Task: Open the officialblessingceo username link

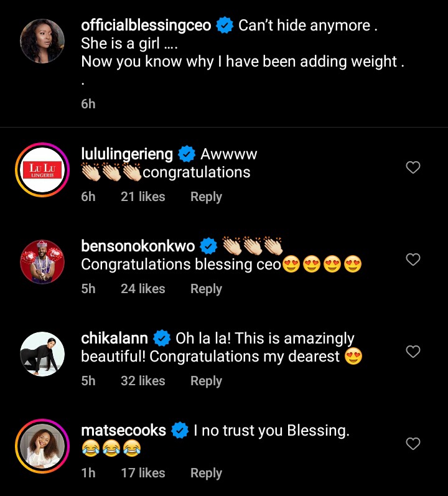Action: click(x=147, y=26)
